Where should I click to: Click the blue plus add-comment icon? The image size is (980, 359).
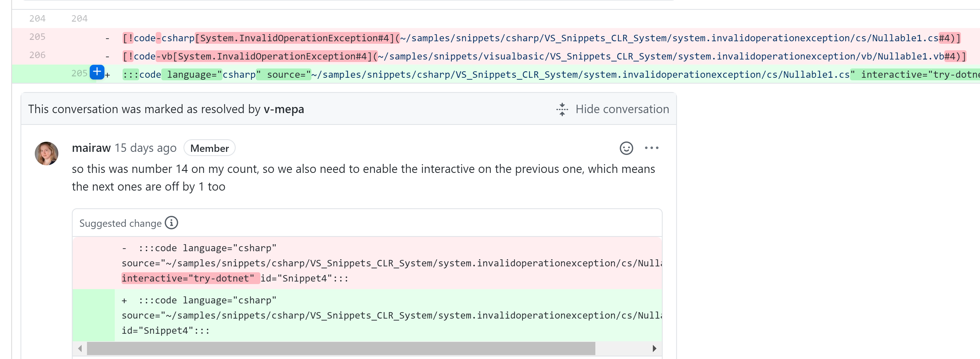[97, 72]
